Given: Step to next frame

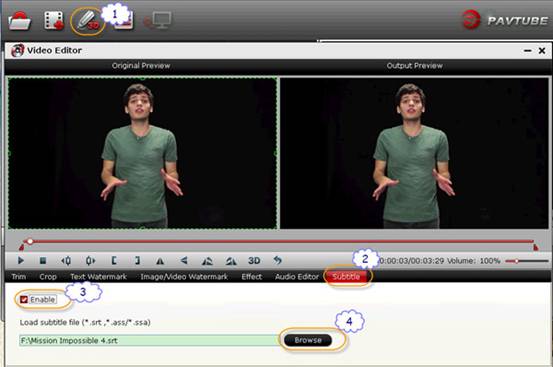Looking at the screenshot, I should [x=90, y=261].
